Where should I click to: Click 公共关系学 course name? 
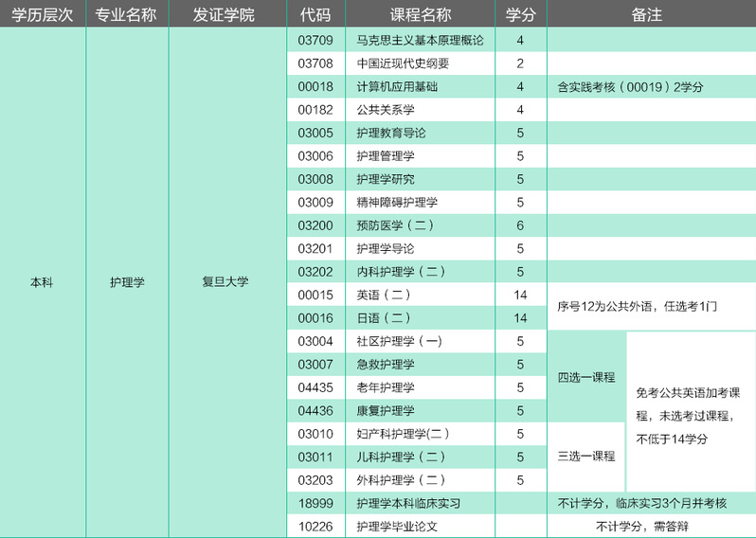pos(386,110)
